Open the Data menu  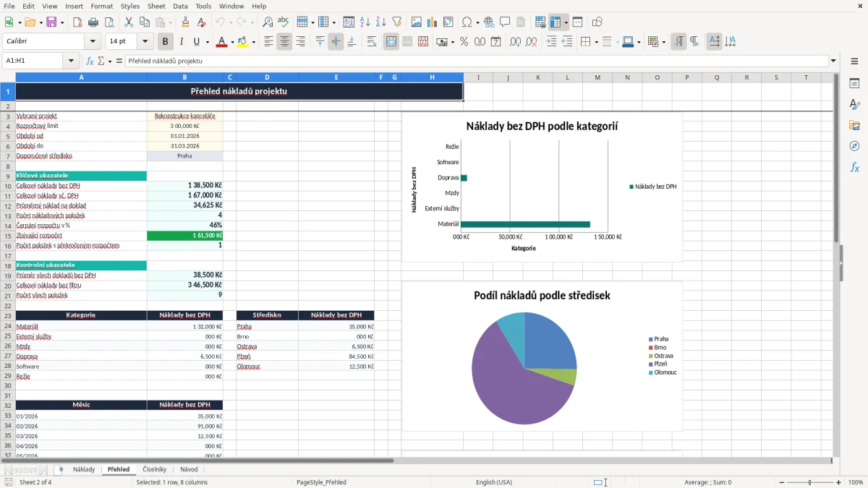coord(180,6)
